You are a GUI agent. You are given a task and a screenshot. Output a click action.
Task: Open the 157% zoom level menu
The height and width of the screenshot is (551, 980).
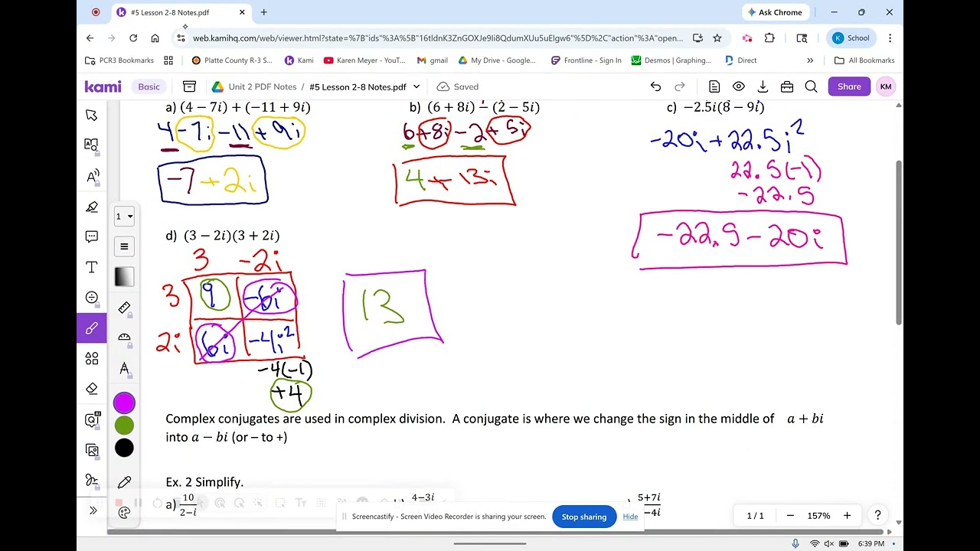click(818, 516)
